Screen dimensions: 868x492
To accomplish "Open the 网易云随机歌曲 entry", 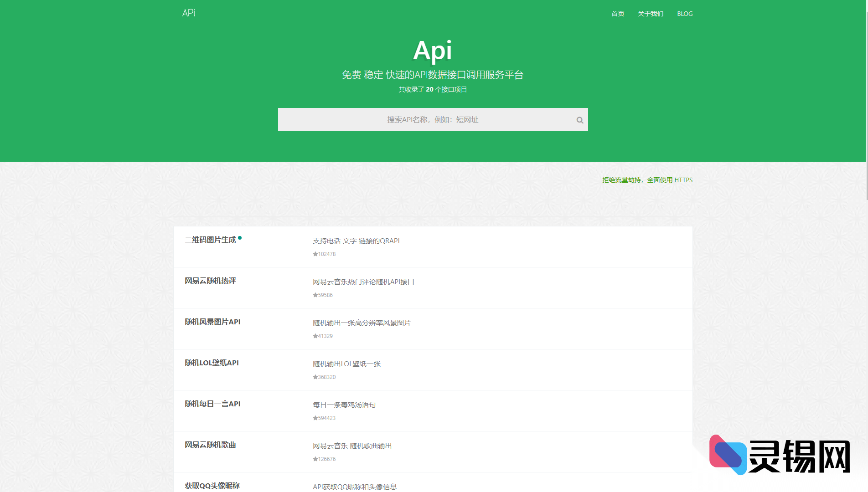I will coord(210,445).
